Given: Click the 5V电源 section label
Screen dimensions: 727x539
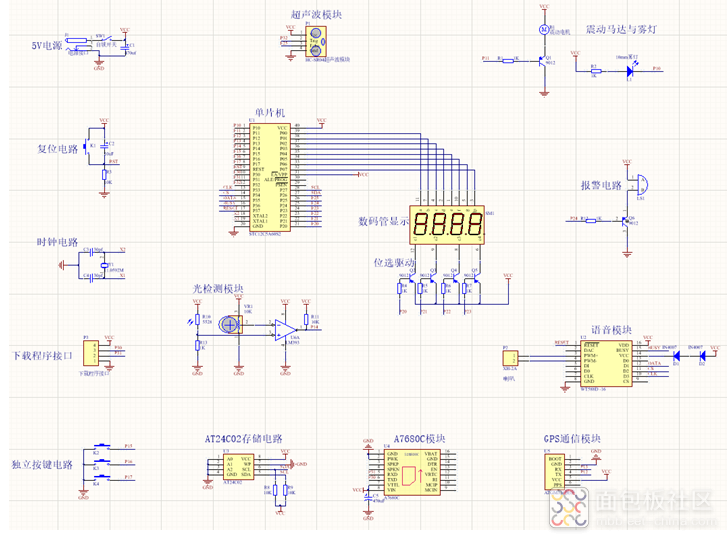Looking at the screenshot, I should [46, 46].
